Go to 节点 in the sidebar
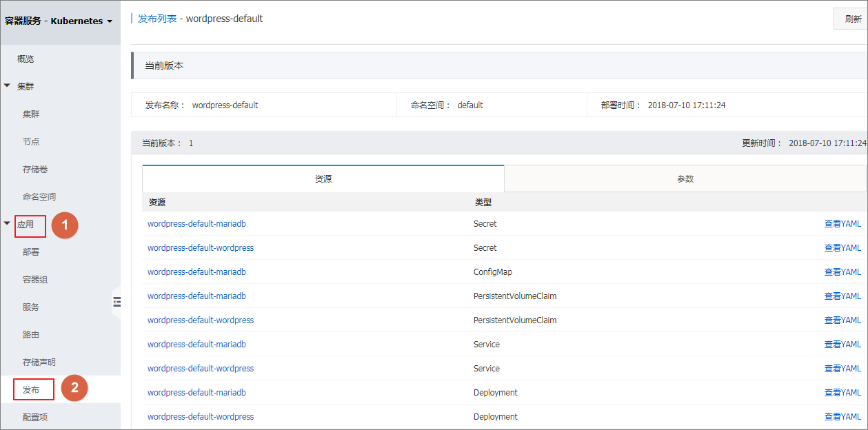 pos(31,142)
